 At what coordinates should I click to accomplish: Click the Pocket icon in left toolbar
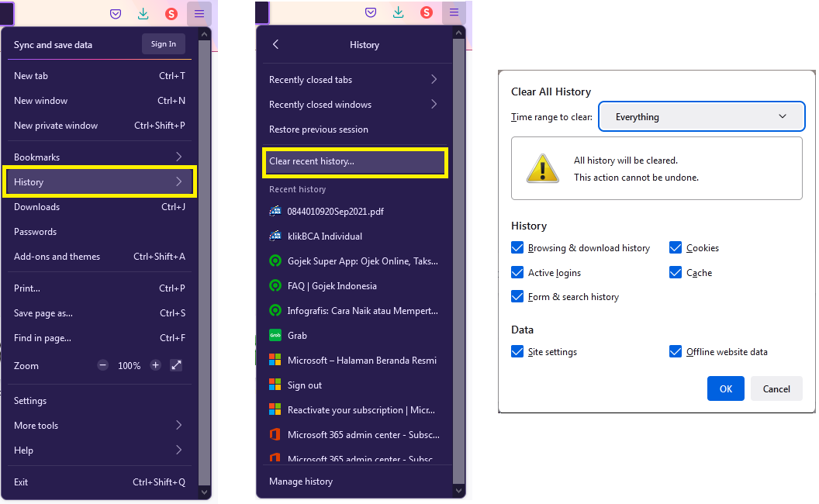[116, 14]
